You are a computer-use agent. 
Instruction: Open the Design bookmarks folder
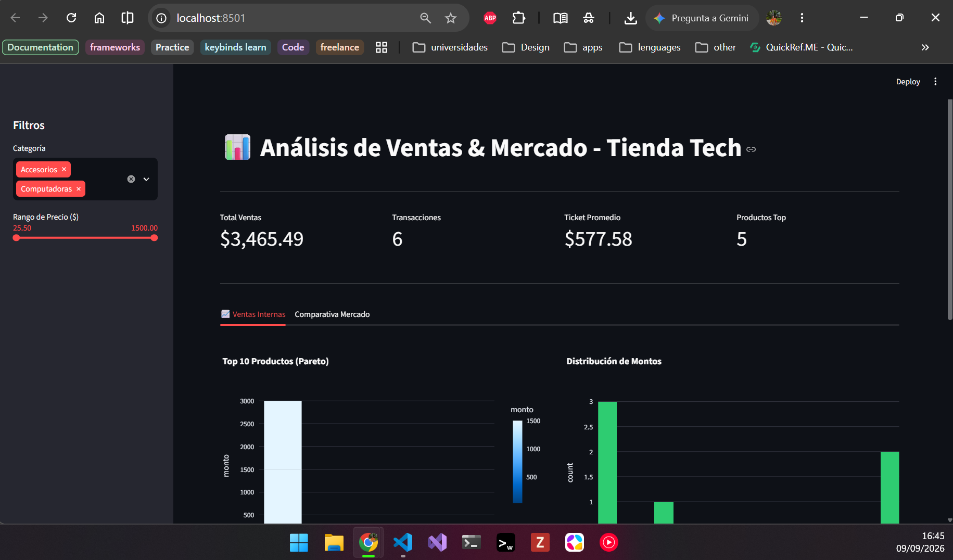click(x=526, y=47)
